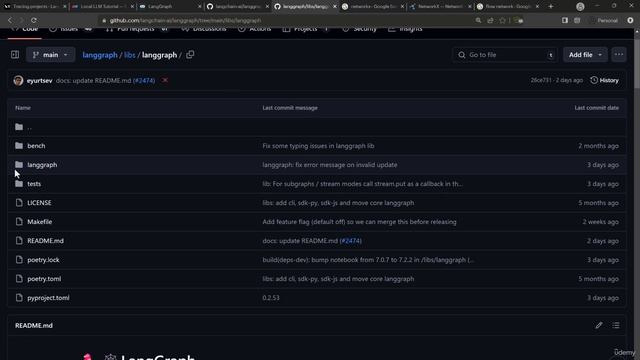
Task: Switch to the Projects tab
Action: (306, 30)
